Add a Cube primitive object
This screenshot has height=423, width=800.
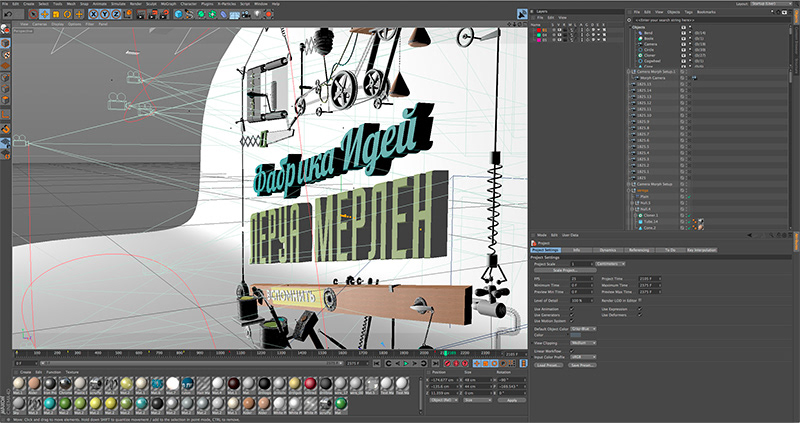pos(178,14)
